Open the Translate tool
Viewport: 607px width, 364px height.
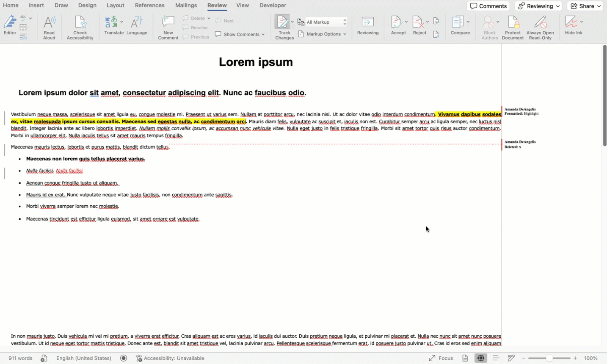[x=114, y=25]
